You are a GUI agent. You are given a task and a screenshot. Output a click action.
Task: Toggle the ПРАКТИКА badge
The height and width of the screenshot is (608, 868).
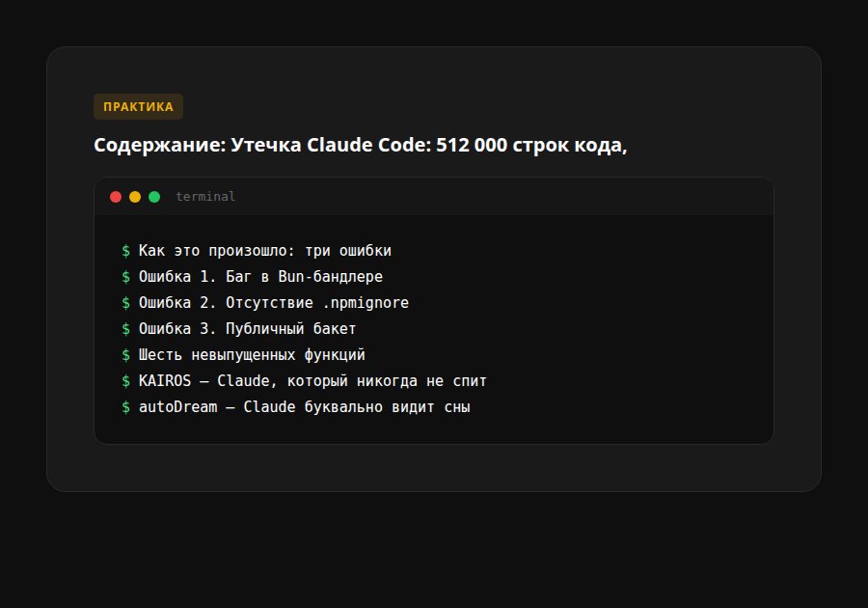pyautogui.click(x=138, y=106)
